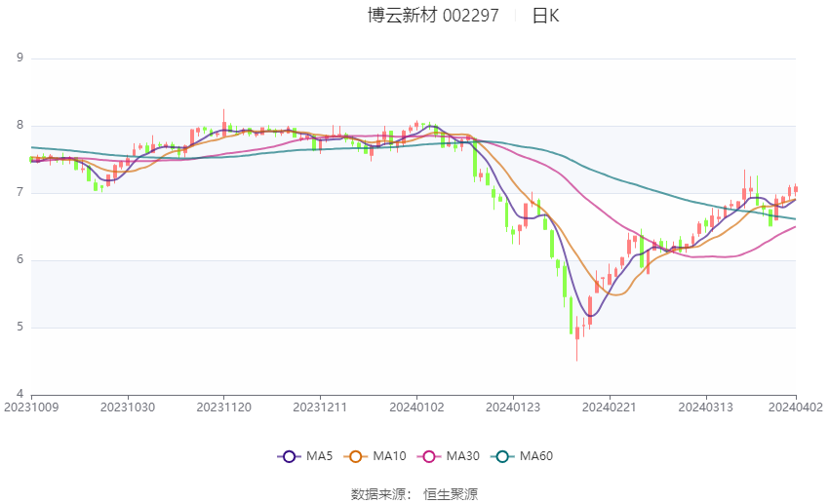This screenshot has height=504, width=829.
Task: Click x-axis date label 20231120
Action: coord(223,407)
